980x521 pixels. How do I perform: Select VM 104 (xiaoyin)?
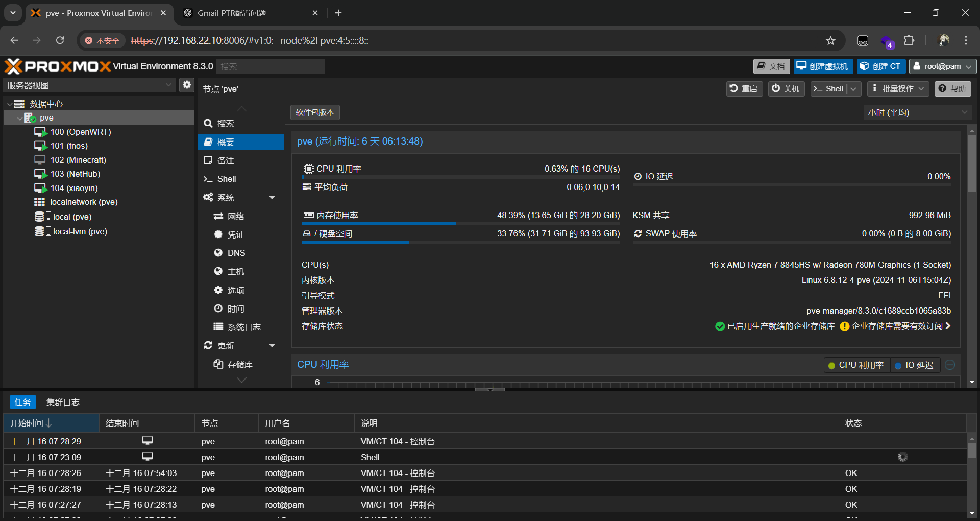[74, 188]
